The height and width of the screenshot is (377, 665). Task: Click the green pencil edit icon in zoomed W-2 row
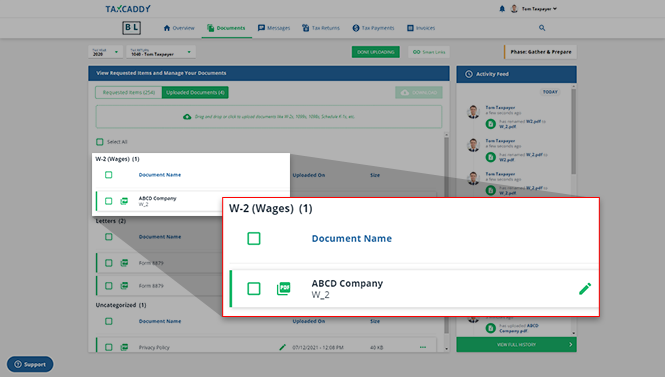pyautogui.click(x=585, y=289)
